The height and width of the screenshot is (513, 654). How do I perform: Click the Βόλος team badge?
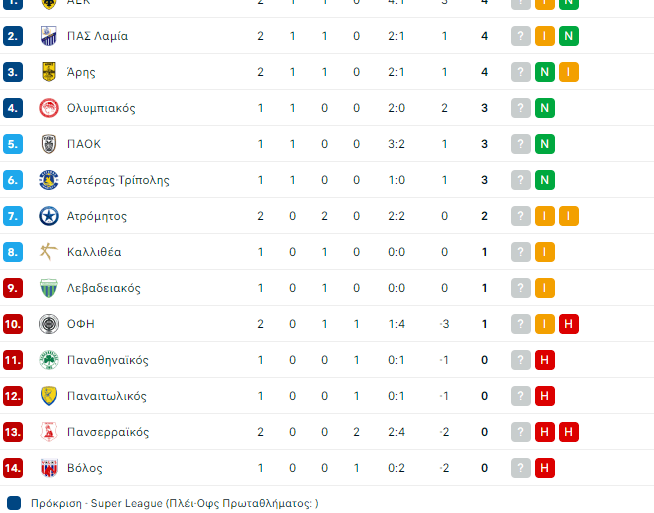tap(48, 468)
